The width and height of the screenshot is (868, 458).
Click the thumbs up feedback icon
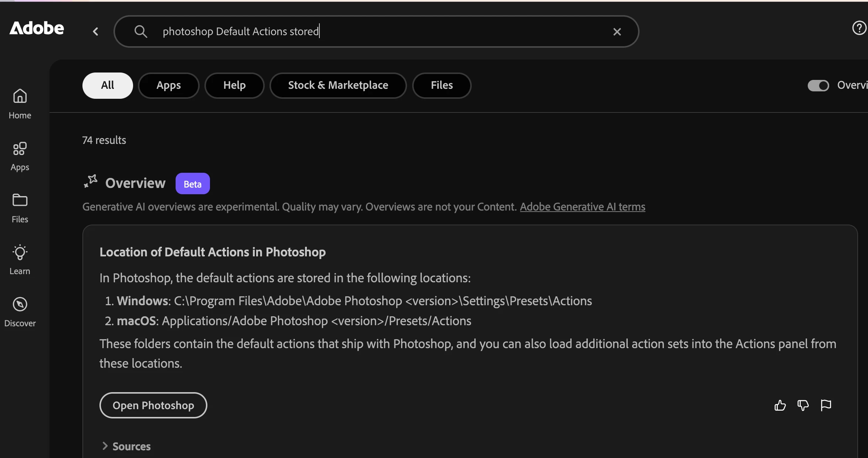[780, 405]
